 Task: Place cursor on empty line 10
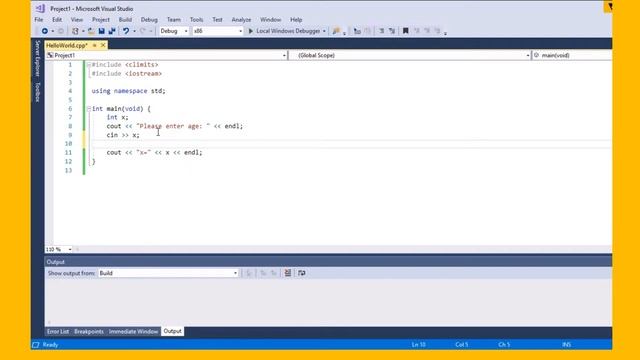click(351, 144)
